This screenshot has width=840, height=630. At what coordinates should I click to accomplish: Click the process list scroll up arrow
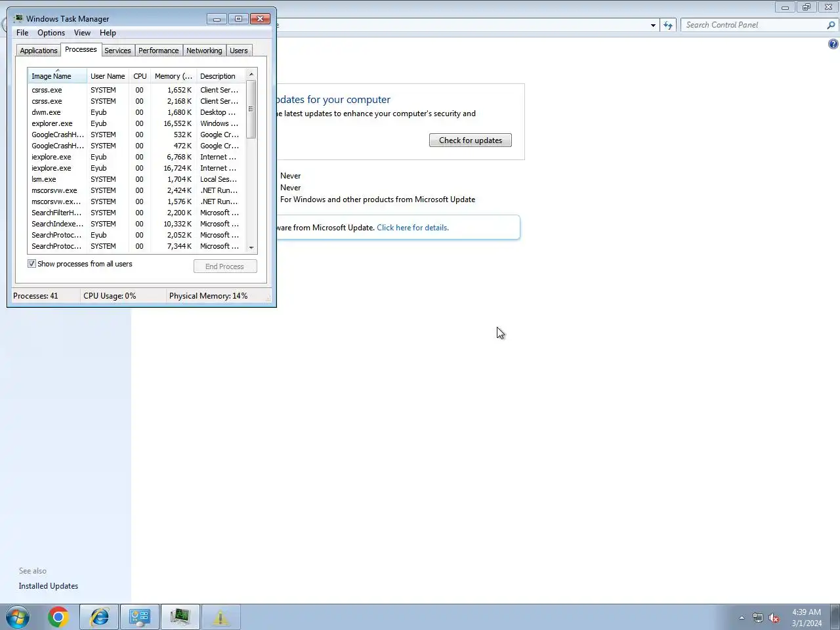pyautogui.click(x=251, y=74)
